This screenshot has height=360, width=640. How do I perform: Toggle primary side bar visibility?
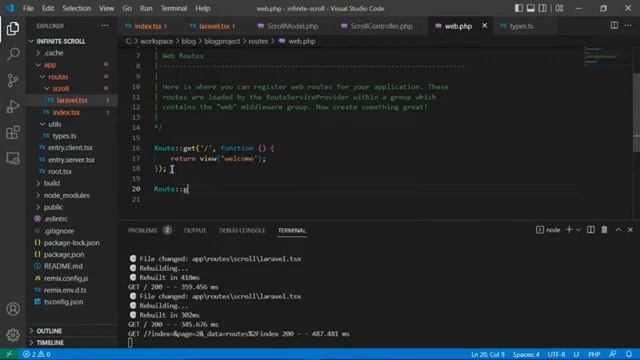pos(519,8)
